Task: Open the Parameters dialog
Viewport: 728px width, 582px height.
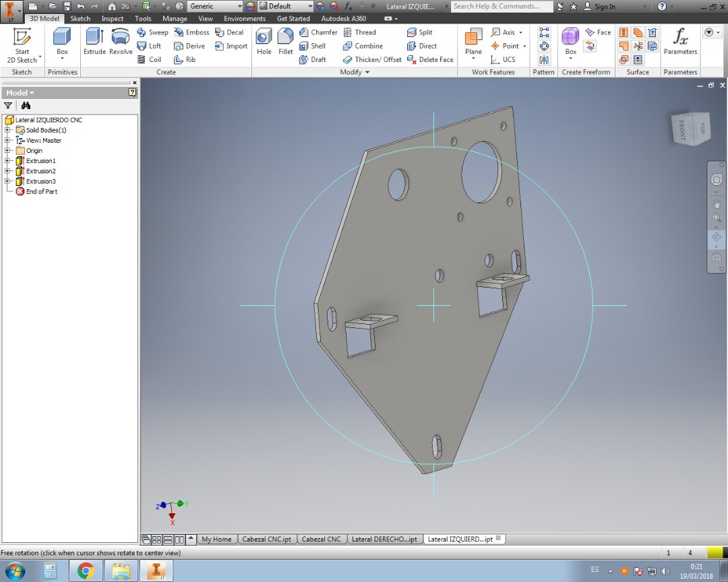Action: coord(680,42)
